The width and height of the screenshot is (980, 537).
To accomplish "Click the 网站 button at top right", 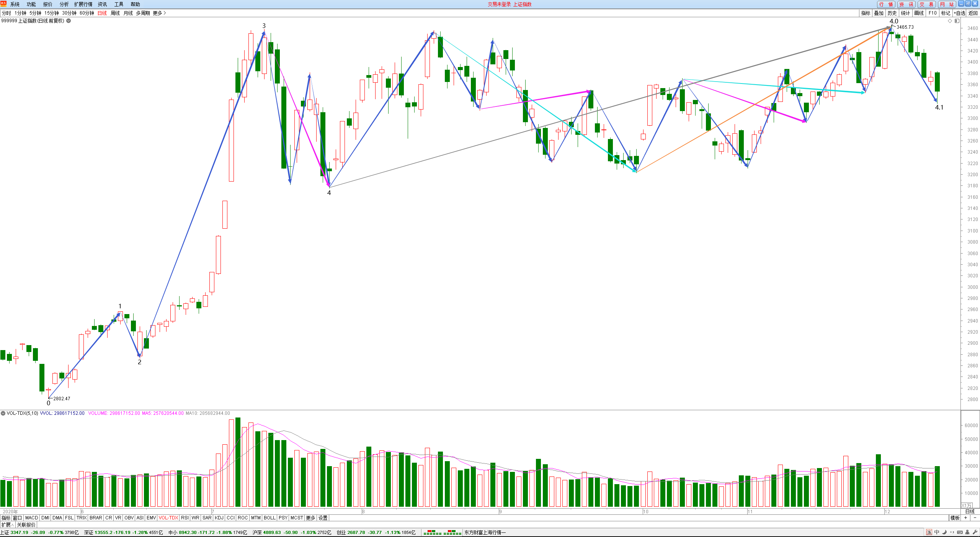I will tap(947, 4).
